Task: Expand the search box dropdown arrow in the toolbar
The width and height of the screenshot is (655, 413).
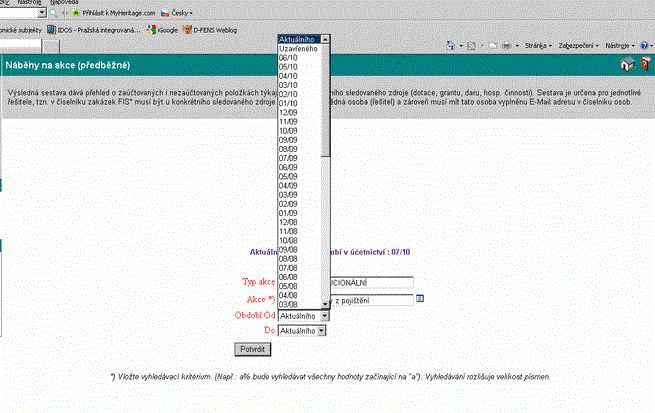Action: (42, 13)
